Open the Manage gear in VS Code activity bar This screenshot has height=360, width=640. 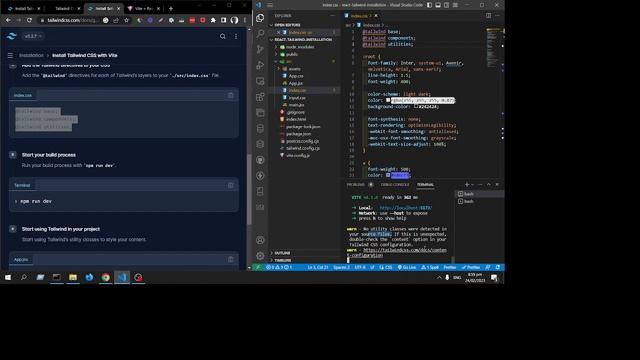[260, 256]
